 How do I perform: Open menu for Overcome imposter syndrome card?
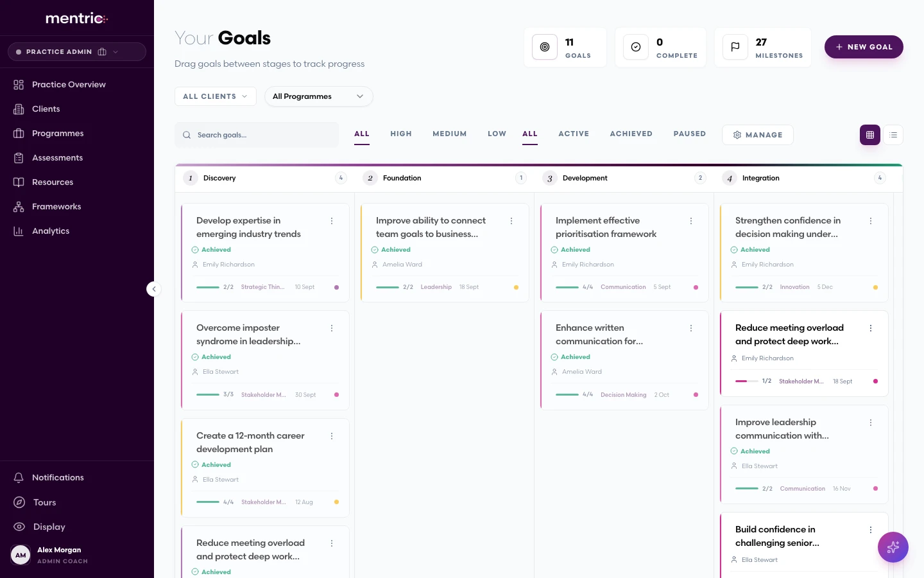(x=332, y=328)
